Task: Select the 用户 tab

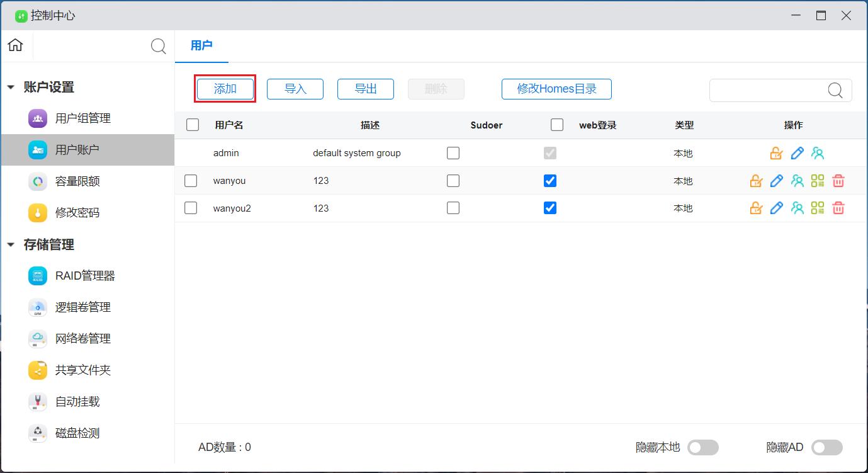Action: pyautogui.click(x=201, y=45)
